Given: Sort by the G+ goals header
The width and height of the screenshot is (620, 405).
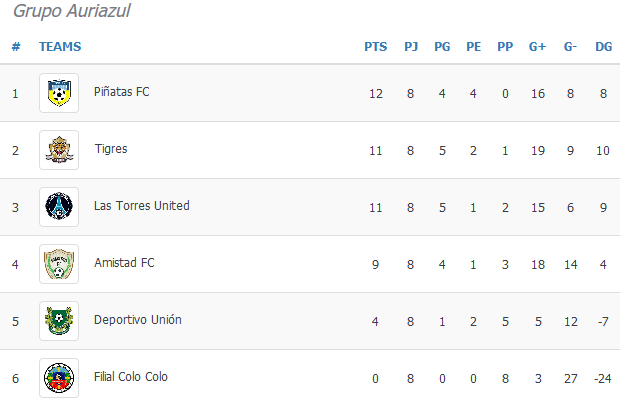Looking at the screenshot, I should pyautogui.click(x=537, y=47).
